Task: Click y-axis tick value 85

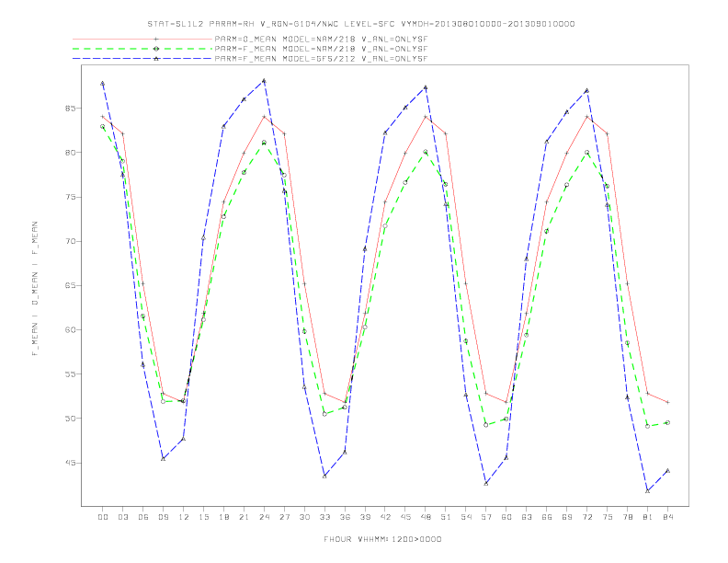Action: (x=70, y=109)
